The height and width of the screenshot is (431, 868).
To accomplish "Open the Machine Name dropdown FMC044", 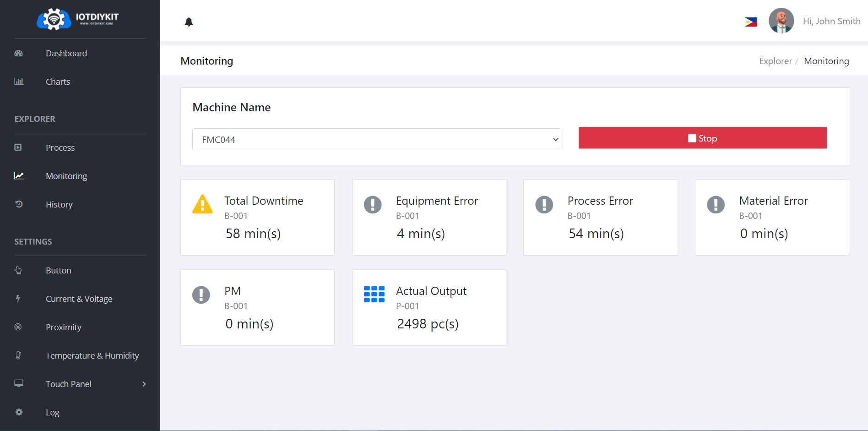I will click(376, 139).
